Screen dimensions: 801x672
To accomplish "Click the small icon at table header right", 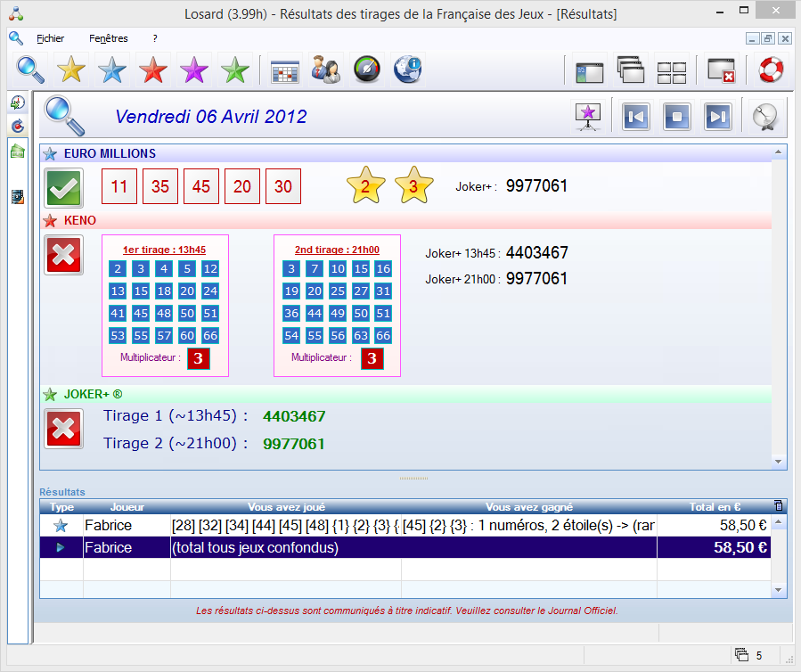I will (779, 506).
